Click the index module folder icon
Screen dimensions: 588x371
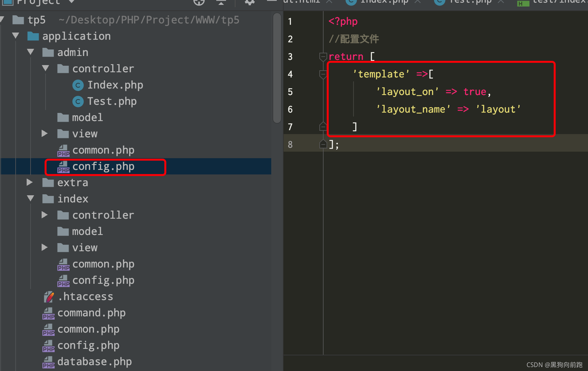(48, 199)
